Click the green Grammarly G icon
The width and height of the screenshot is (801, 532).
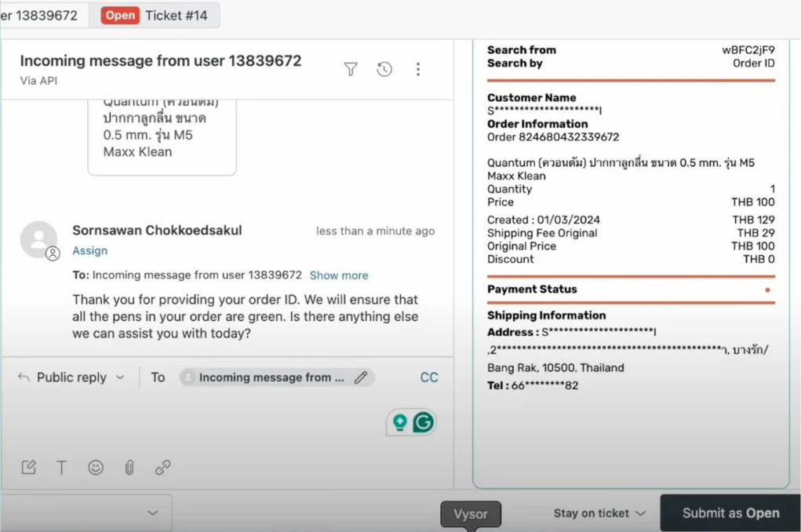click(424, 423)
